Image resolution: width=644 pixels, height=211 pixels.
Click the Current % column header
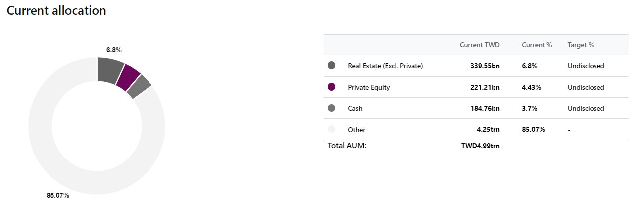click(537, 45)
